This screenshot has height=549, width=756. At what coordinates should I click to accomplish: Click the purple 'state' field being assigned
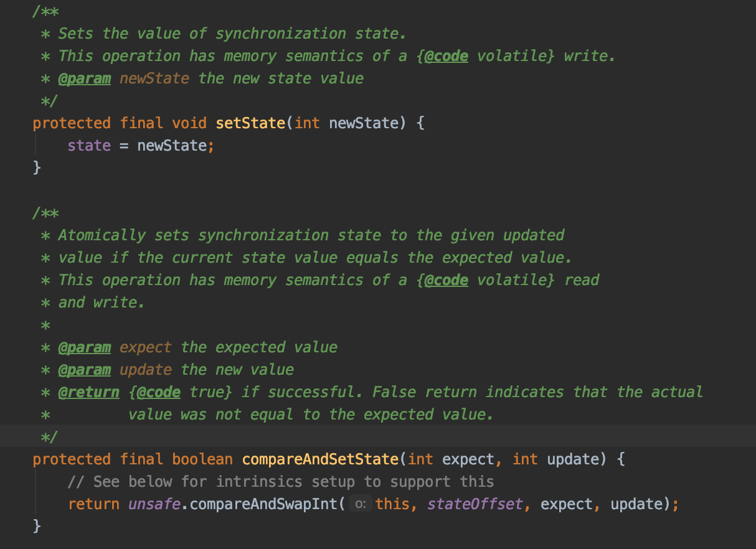coord(89,146)
